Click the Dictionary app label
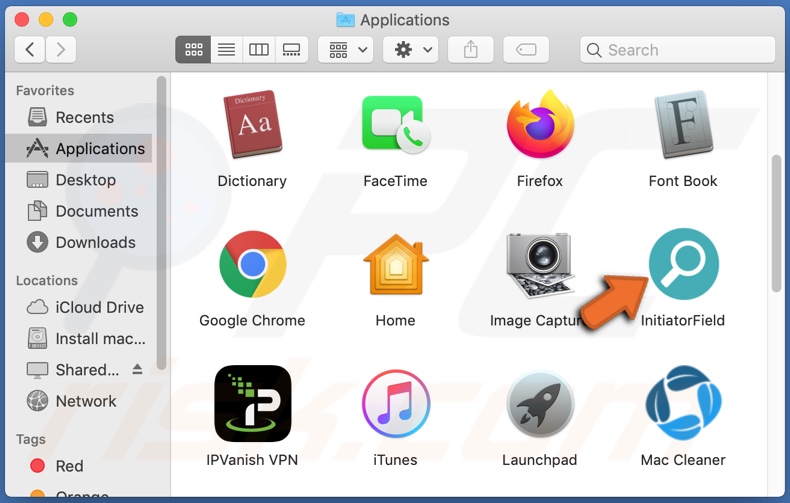The height and width of the screenshot is (503, 790). click(252, 181)
